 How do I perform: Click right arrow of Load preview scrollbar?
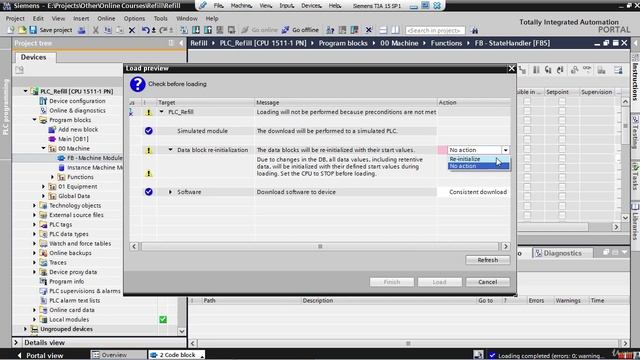click(x=505, y=246)
